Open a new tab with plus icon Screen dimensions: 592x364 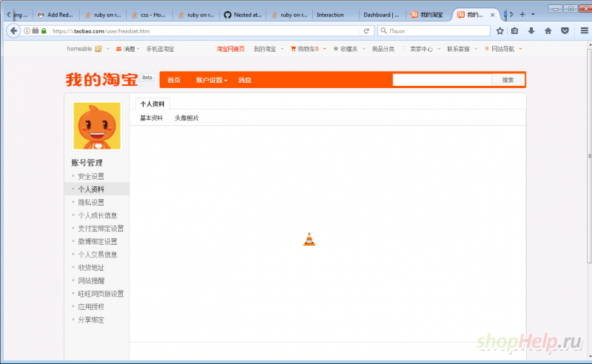click(x=522, y=14)
